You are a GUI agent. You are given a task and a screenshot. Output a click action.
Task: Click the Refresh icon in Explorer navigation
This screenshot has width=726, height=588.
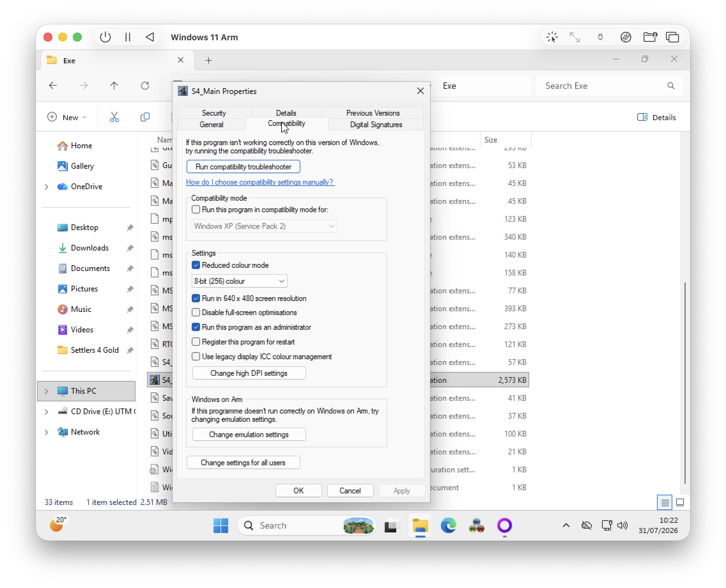click(145, 86)
